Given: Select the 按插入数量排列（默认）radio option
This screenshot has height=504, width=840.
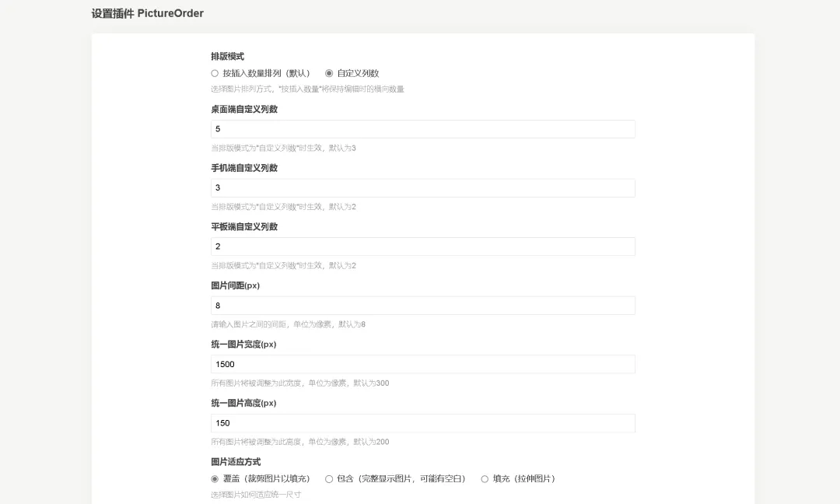Looking at the screenshot, I should click(x=215, y=73).
